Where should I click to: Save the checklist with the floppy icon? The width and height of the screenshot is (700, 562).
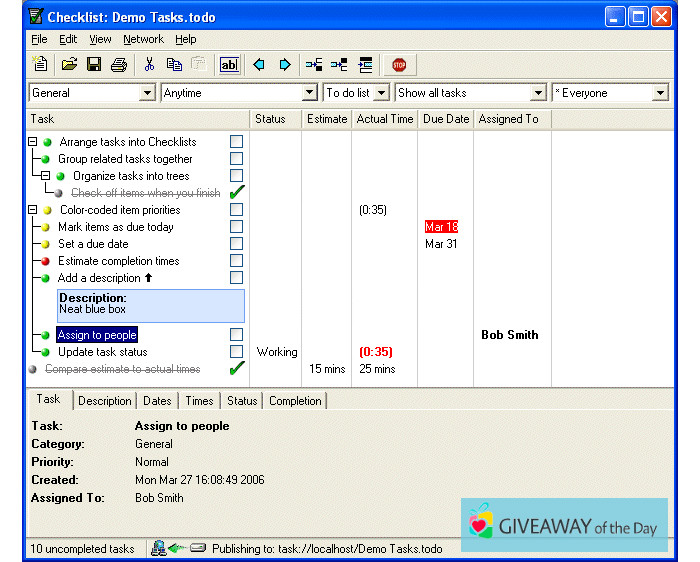point(94,65)
